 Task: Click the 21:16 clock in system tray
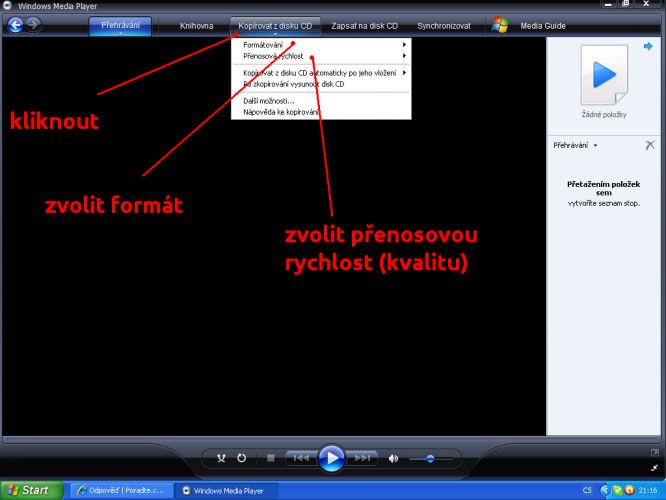tap(648, 490)
